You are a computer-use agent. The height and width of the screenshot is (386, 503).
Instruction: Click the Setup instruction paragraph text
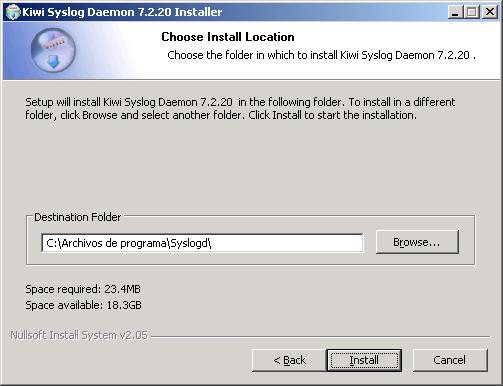240,108
